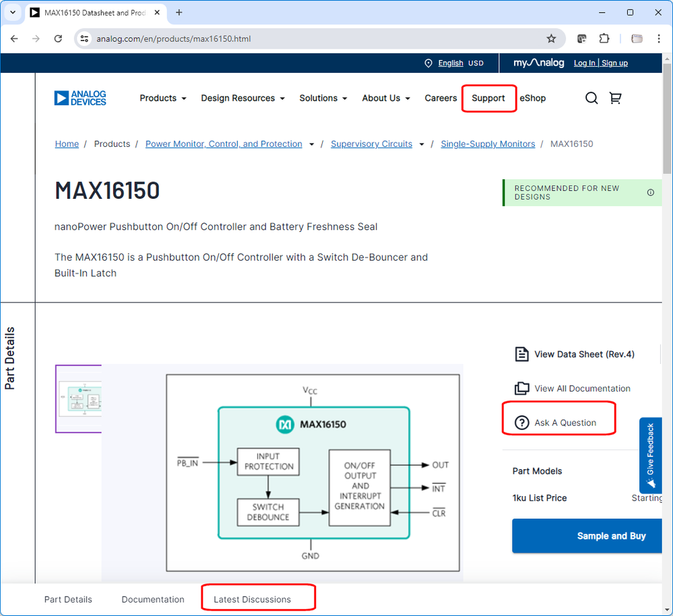Expand the Design Resources menu
The image size is (673, 616).
click(x=243, y=98)
